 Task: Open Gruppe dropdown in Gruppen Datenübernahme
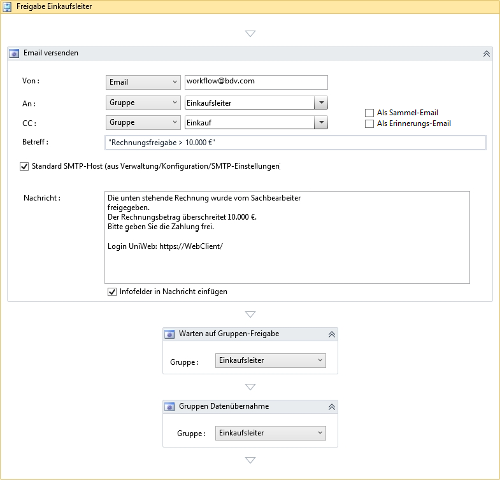point(270,433)
